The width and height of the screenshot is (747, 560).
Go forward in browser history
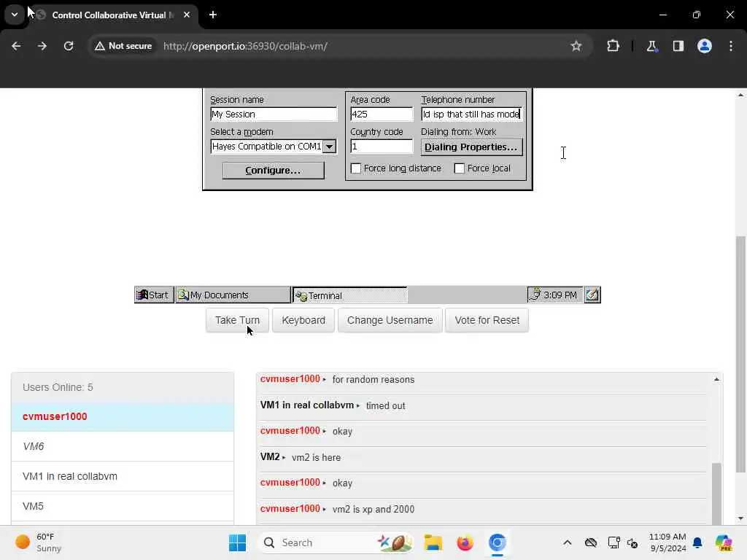tap(42, 46)
